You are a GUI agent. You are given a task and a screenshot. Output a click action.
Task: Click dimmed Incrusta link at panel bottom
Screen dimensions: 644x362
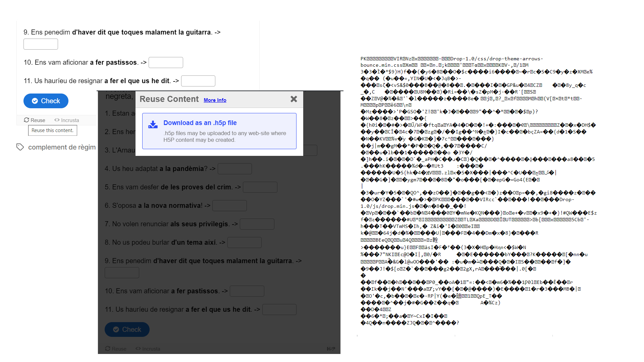148,349
